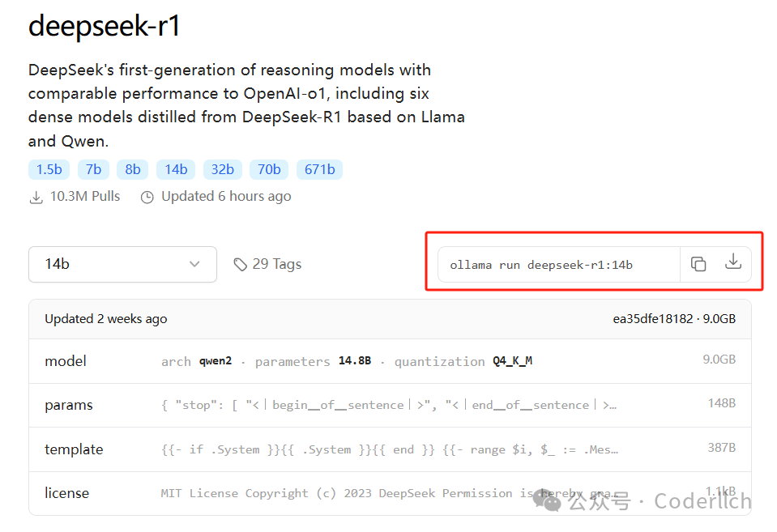The image size is (777, 532).
Task: Open the 29 Tags link
Action: 276,264
